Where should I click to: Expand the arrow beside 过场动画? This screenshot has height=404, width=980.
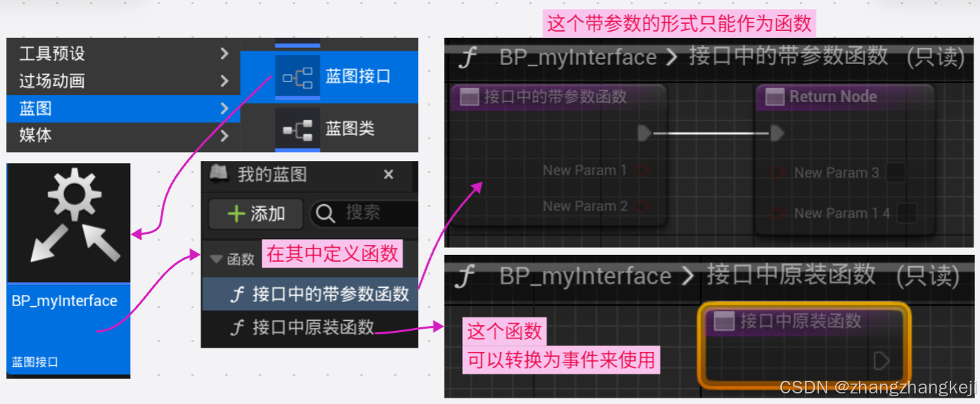tap(224, 81)
